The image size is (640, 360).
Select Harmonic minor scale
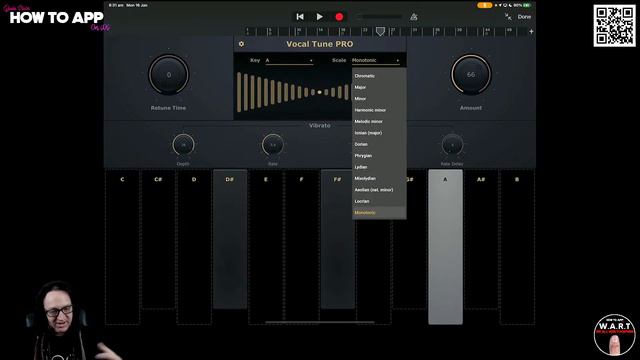[379, 110]
